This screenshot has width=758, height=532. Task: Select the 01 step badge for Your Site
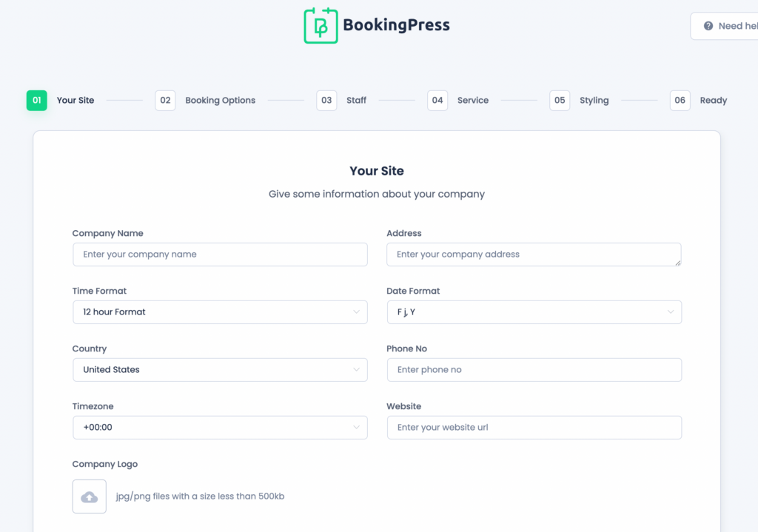36,100
